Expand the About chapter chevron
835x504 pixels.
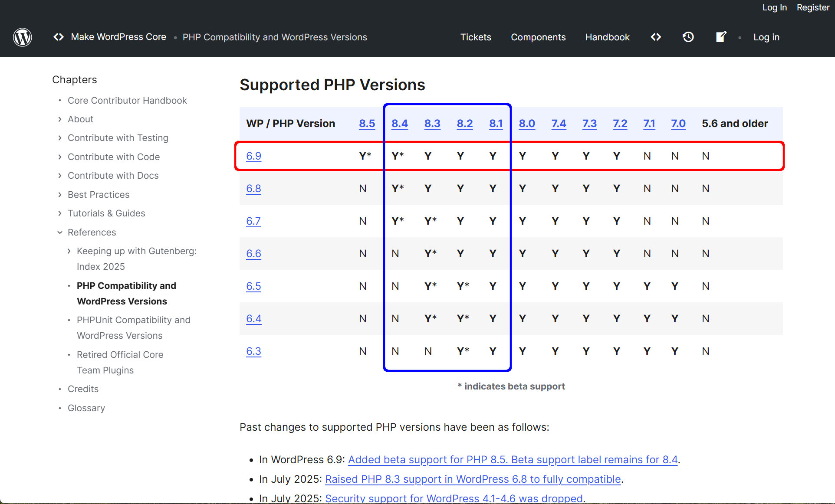click(60, 119)
